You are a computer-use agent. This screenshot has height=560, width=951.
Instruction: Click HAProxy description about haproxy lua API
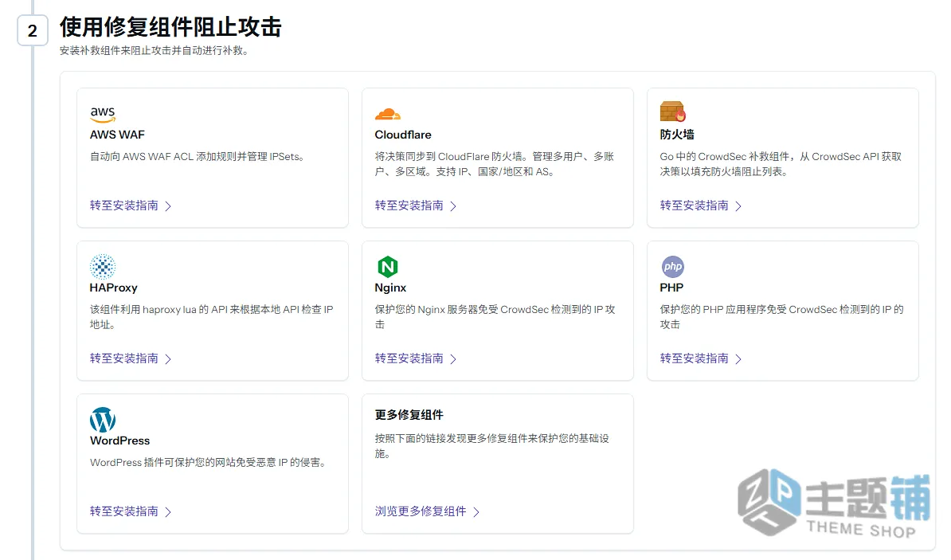point(212,317)
